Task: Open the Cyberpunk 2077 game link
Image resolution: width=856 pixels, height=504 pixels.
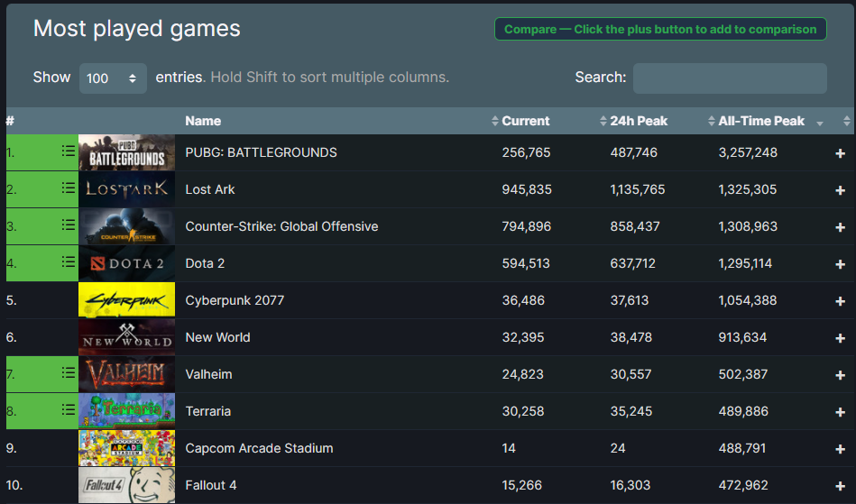Action: pyautogui.click(x=235, y=300)
